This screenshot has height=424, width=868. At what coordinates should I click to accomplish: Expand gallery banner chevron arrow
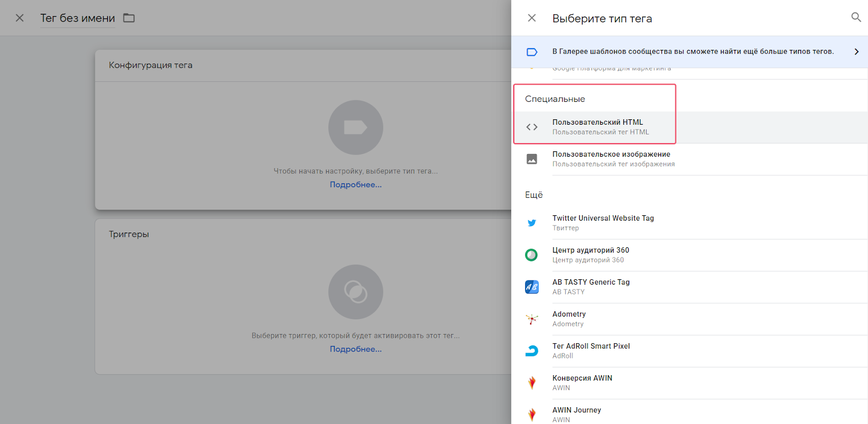[857, 52]
